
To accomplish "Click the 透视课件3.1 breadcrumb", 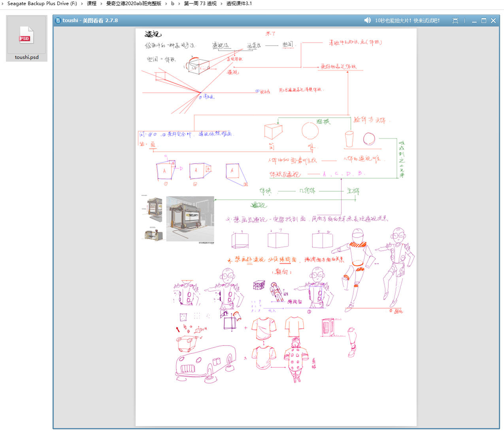I will [239, 4].
